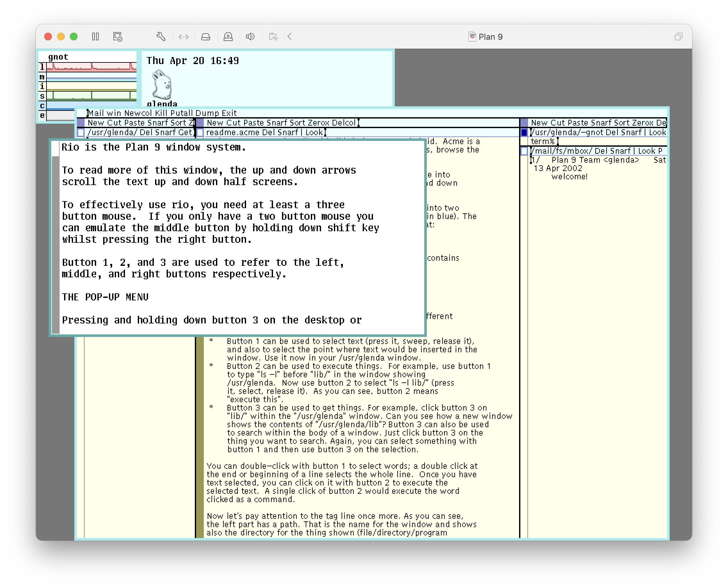Viewport: 728px width, 588px height.
Task: Click Newcol in the Acme top tag
Action: tap(138, 113)
